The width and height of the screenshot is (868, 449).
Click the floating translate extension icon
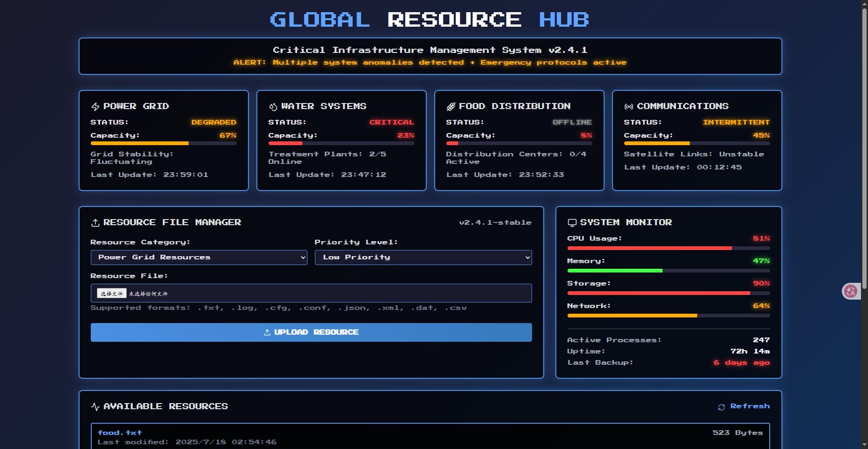point(850,291)
